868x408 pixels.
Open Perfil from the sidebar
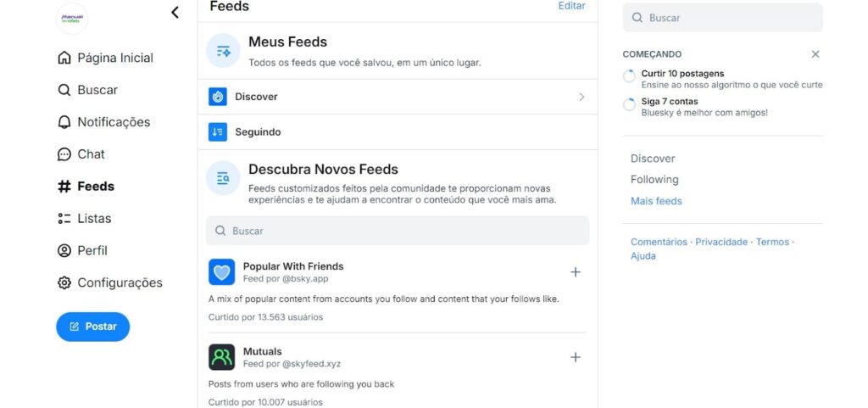pyautogui.click(x=82, y=251)
